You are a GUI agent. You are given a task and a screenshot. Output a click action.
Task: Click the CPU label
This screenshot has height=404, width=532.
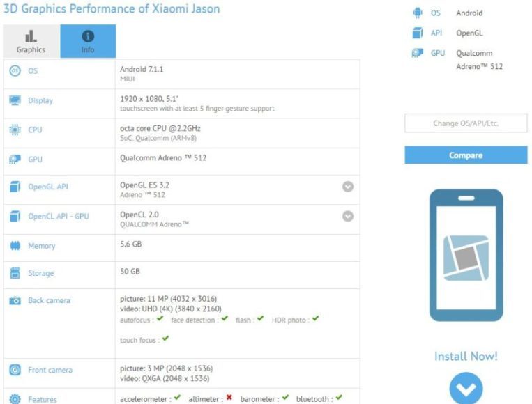point(35,130)
